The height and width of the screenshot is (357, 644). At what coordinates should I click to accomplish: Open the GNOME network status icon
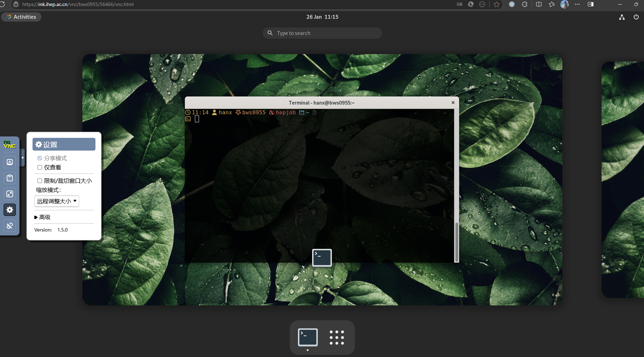(x=622, y=17)
